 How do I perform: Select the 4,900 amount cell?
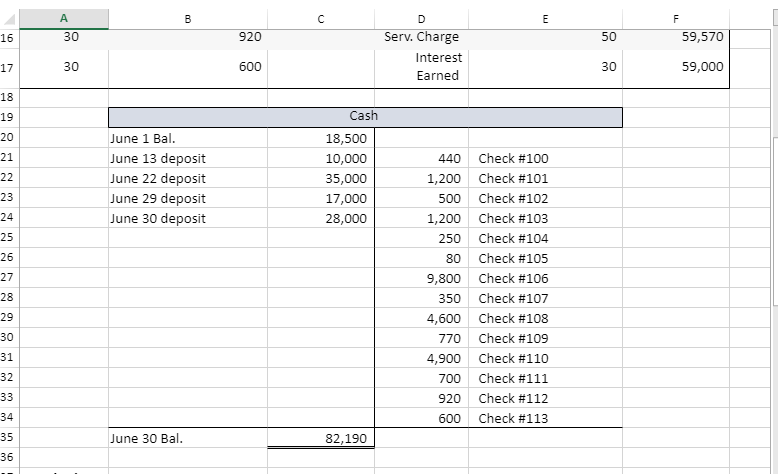click(421, 358)
